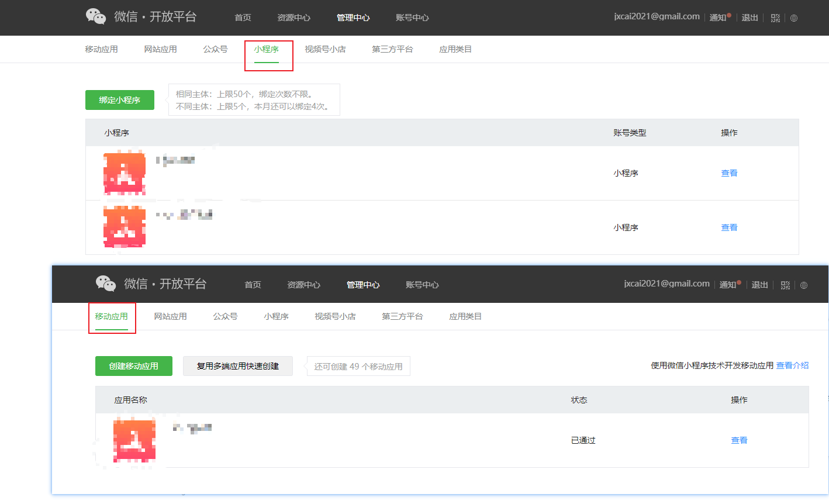Click the green 绑定小程序 button

[120, 100]
